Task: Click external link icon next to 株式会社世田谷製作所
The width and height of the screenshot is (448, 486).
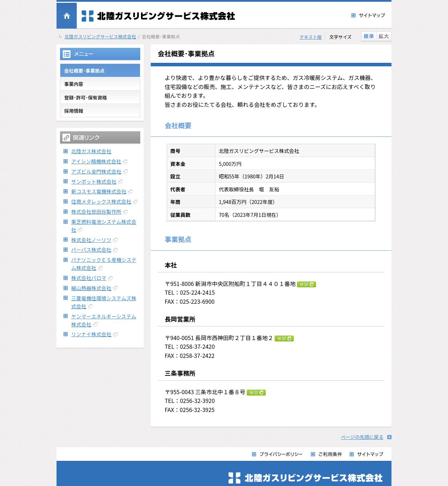Action: click(x=126, y=212)
